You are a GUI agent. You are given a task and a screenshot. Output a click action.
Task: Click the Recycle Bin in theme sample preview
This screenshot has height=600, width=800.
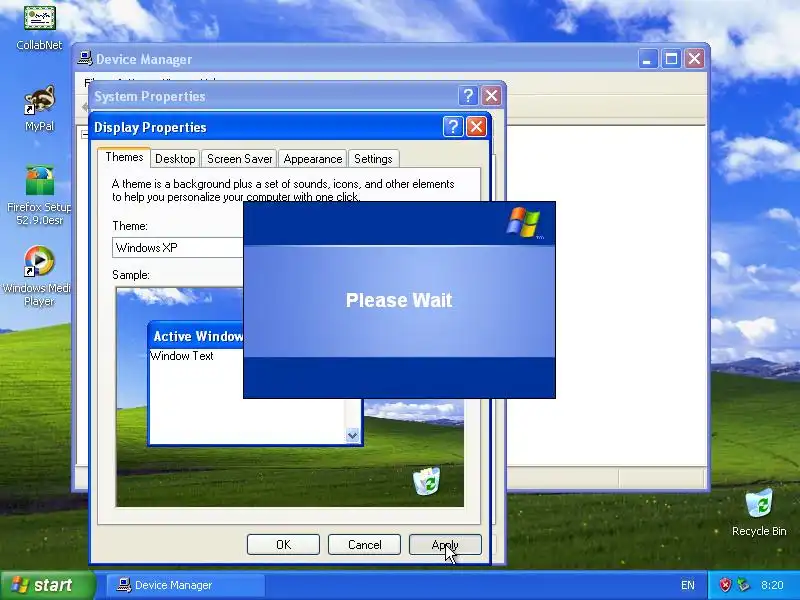tap(427, 481)
